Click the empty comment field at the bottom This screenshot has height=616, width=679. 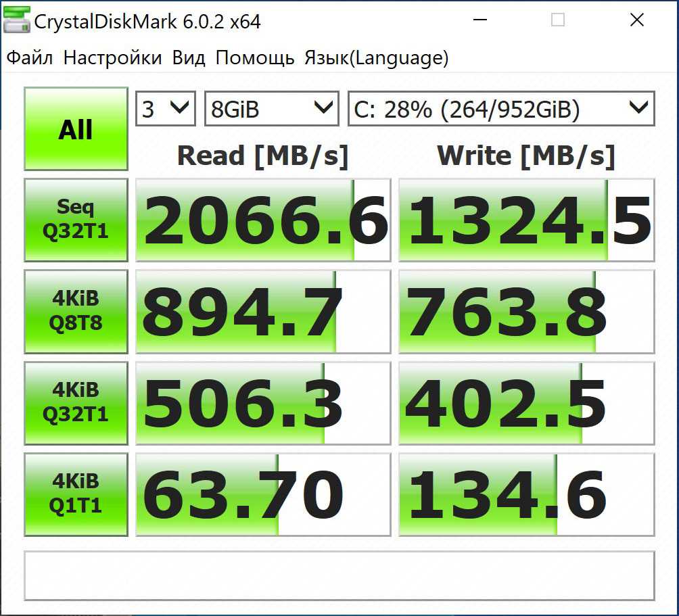[339, 575]
